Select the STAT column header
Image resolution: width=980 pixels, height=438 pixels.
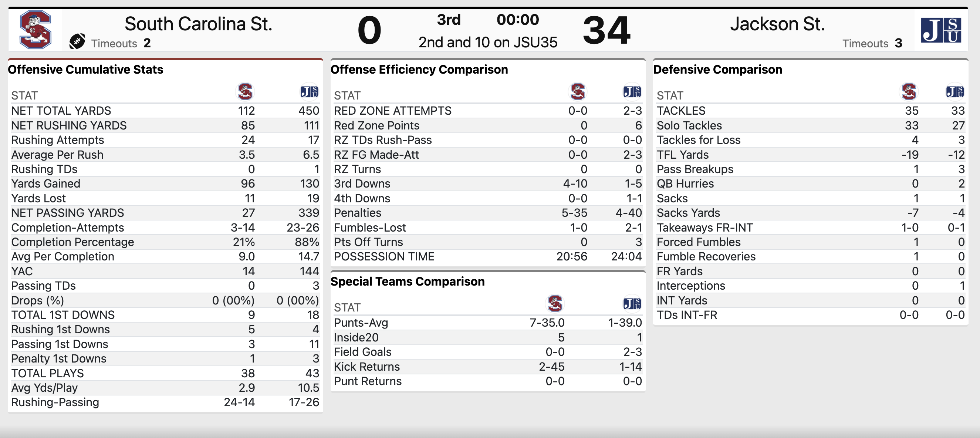(x=24, y=95)
